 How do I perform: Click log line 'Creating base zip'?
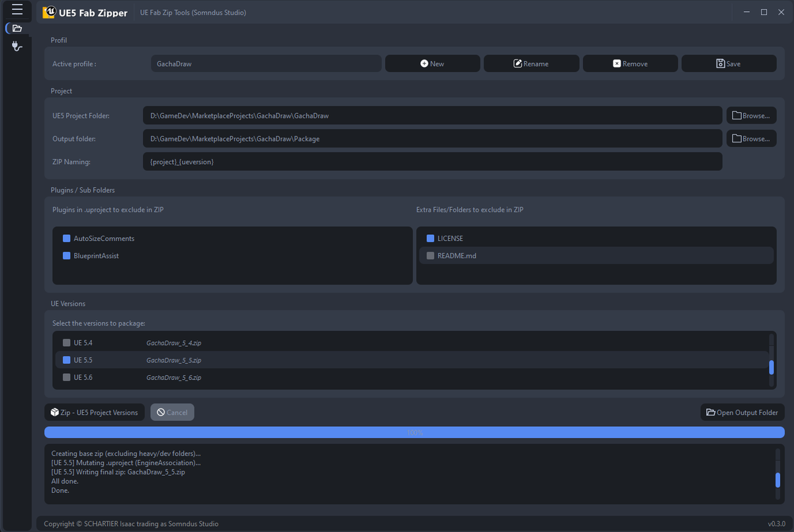tap(126, 453)
